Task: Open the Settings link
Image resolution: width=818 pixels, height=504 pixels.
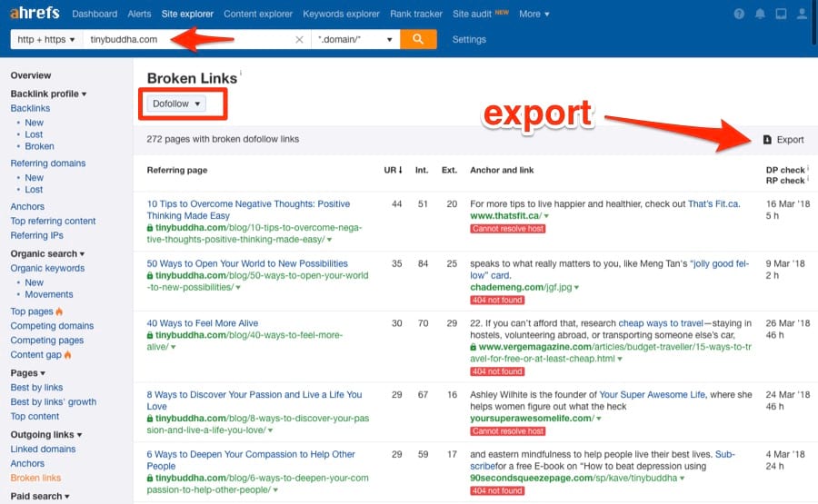Action: [x=469, y=40]
